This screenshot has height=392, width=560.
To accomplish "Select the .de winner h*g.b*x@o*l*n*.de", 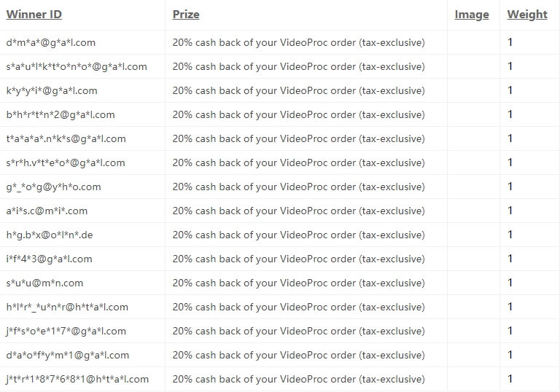I will (50, 235).
